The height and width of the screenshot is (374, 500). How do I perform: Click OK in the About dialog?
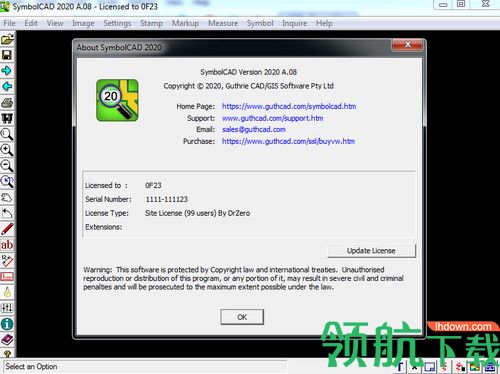click(242, 317)
